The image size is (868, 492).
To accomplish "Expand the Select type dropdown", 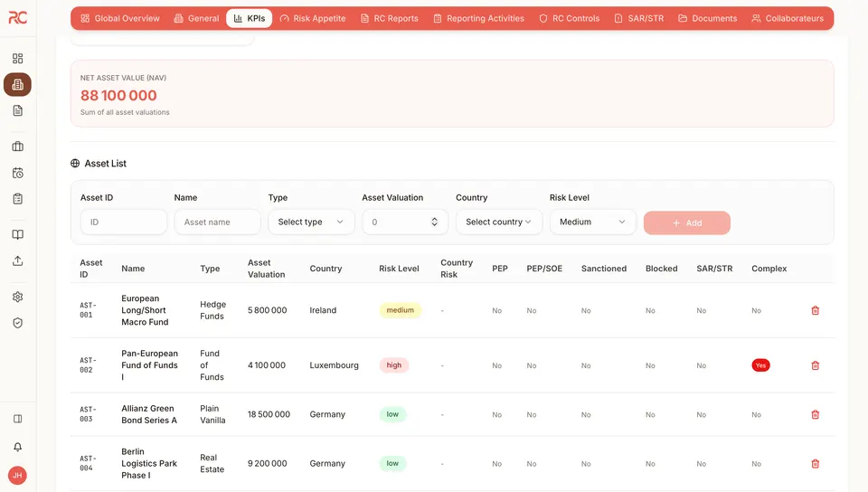I will (311, 222).
